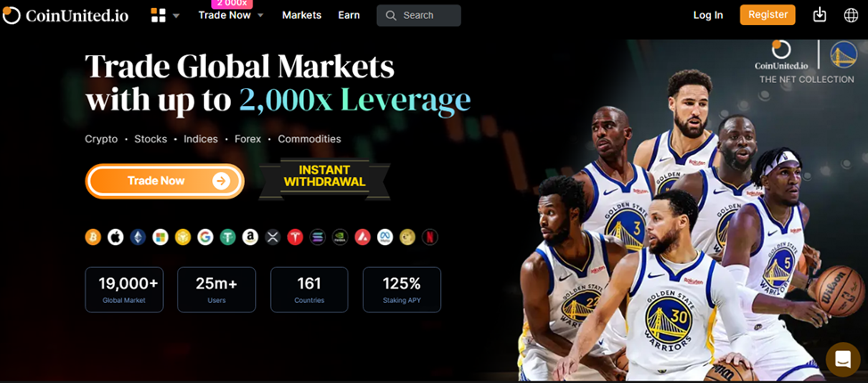Click the 'Indices' category text
The width and height of the screenshot is (868, 383).
coord(201,139)
